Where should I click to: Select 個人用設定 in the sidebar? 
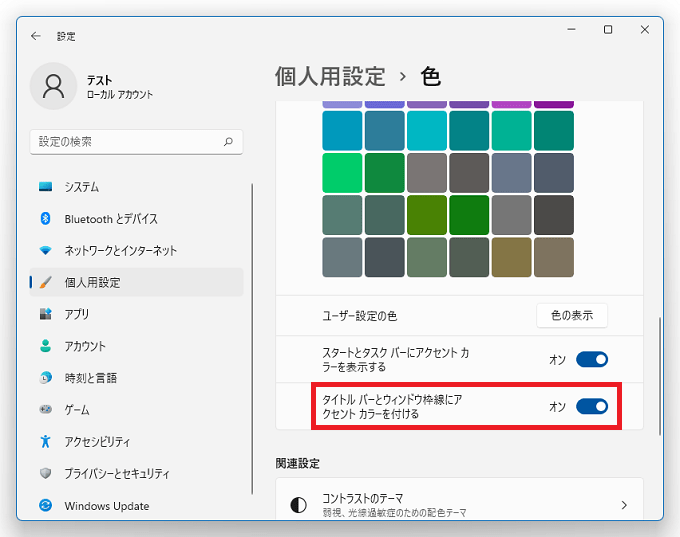tap(136, 282)
